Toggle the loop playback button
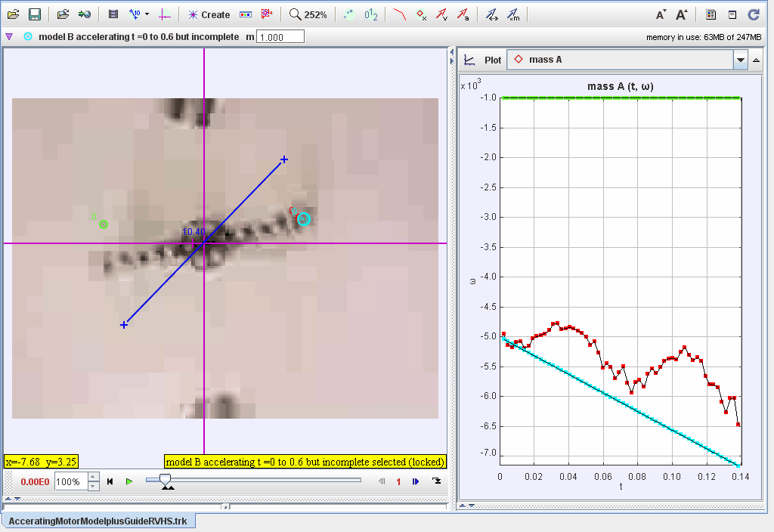This screenshot has height=532, width=774. (436, 481)
